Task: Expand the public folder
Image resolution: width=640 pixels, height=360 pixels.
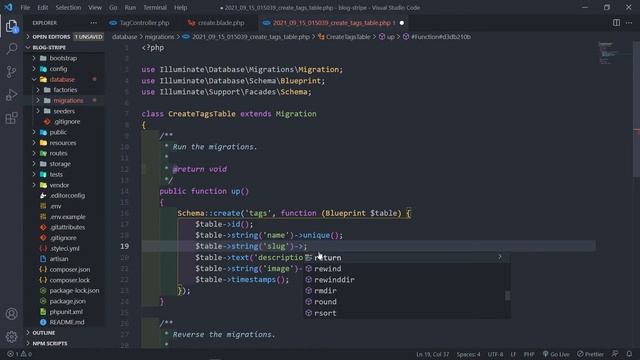Action: tap(65, 132)
